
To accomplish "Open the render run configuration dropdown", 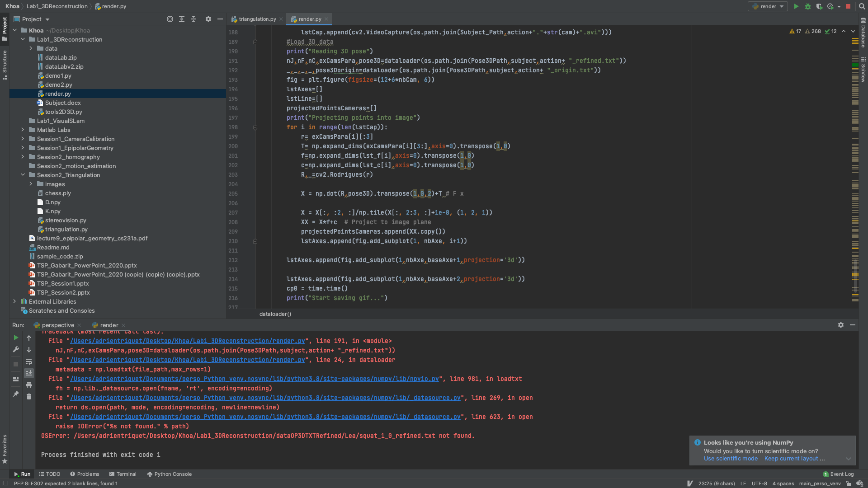I will (768, 6).
